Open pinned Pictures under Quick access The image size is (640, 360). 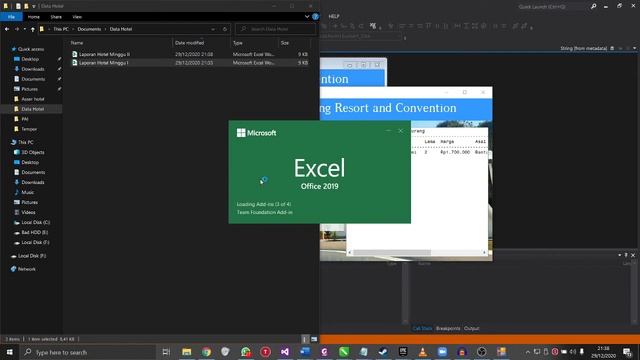tap(29, 89)
